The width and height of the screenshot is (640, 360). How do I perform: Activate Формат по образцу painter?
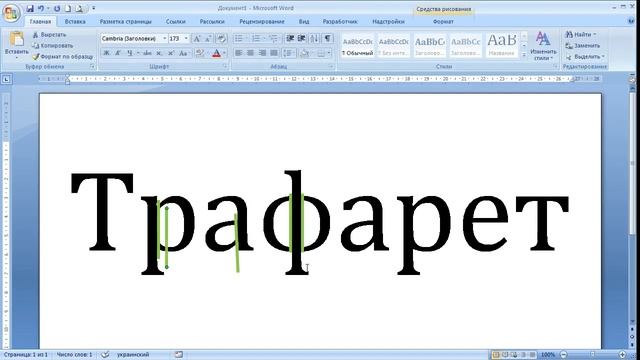click(x=63, y=57)
